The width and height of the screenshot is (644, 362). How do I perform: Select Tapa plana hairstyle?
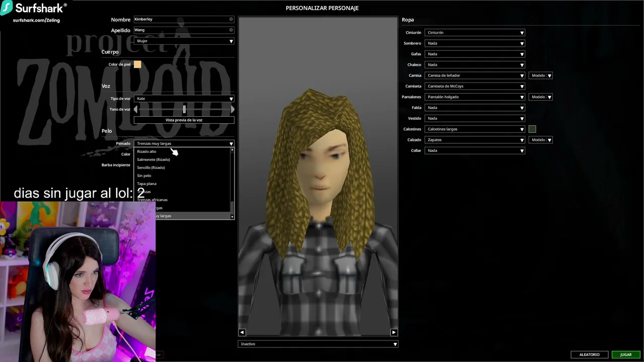[x=182, y=184]
